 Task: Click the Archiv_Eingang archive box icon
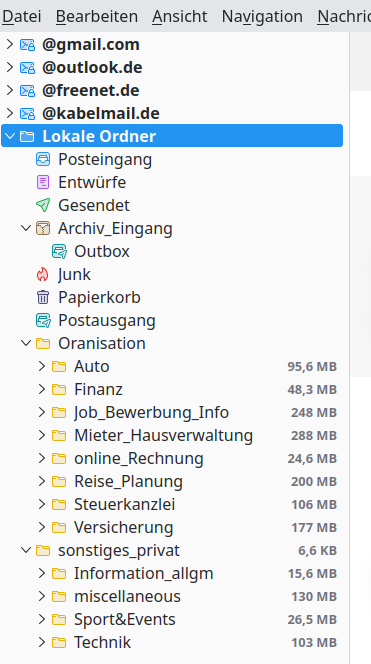tap(43, 228)
